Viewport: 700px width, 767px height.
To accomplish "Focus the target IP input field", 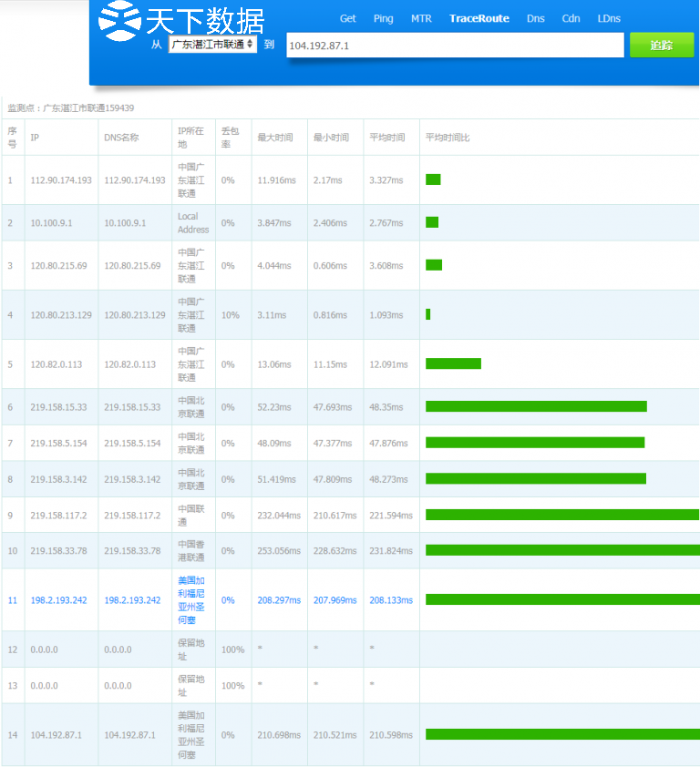I will coord(454,46).
